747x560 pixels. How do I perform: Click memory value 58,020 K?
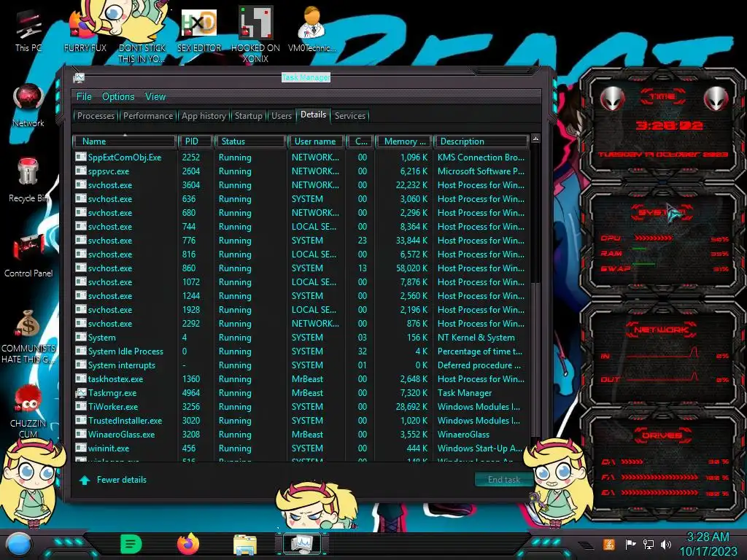point(411,268)
